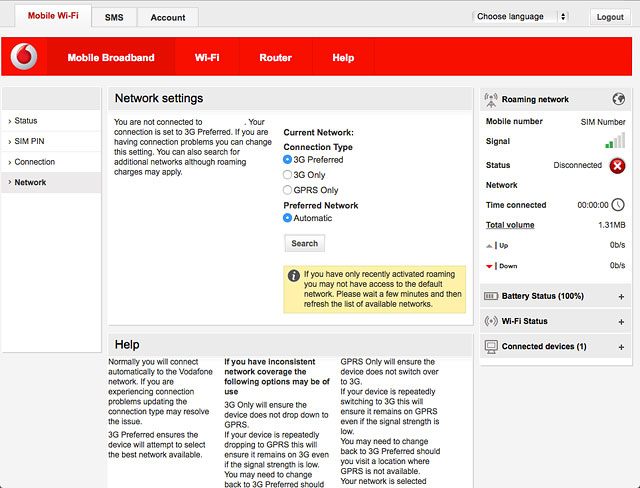This screenshot has width=640, height=488.
Task: Open SIM PIN in the sidebar
Action: pyautogui.click(x=31, y=141)
